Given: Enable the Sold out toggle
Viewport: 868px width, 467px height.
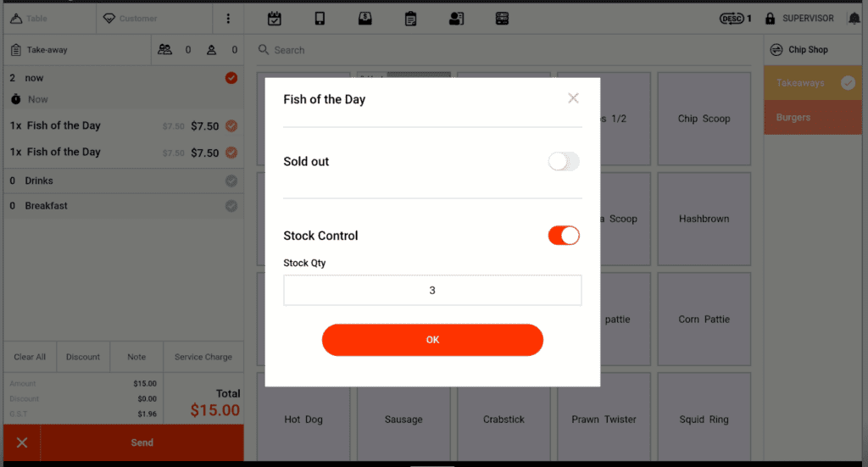Looking at the screenshot, I should tap(564, 162).
